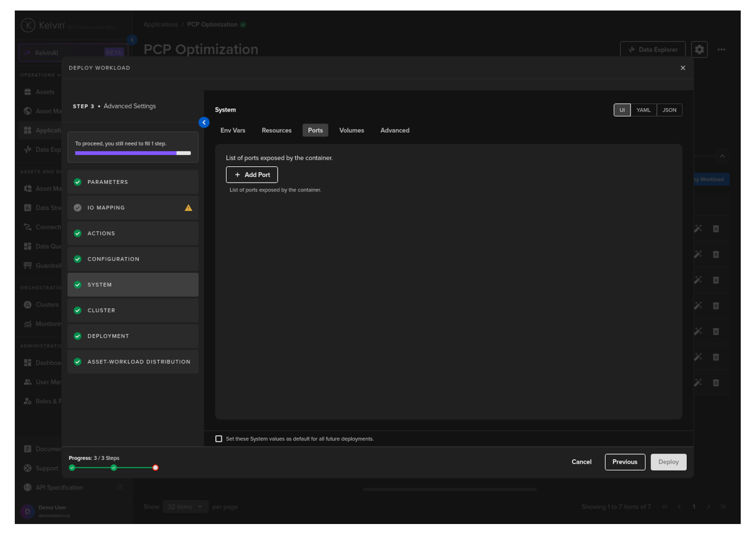Screen dimensions: 756x535
Task: Click the Data Explorer button
Action: [x=652, y=50]
